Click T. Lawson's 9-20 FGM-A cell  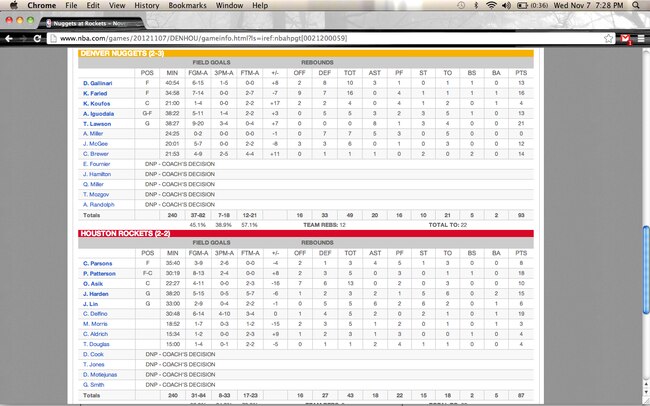point(198,124)
